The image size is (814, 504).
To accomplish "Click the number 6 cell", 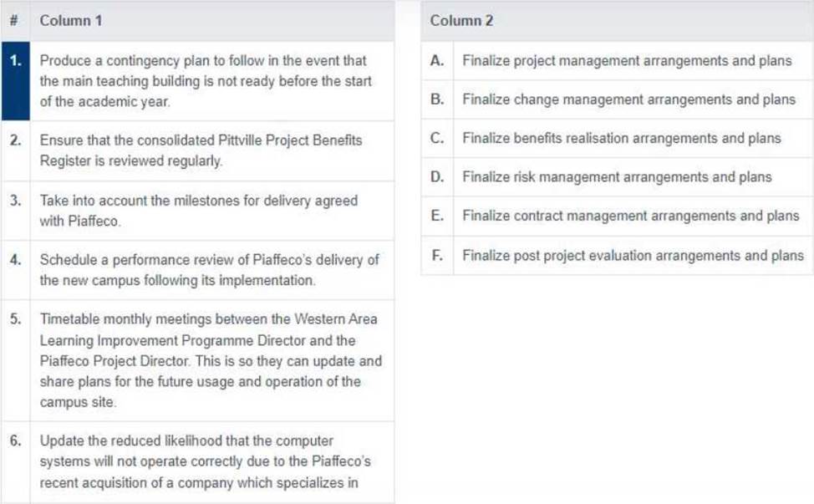I will [x=16, y=462].
